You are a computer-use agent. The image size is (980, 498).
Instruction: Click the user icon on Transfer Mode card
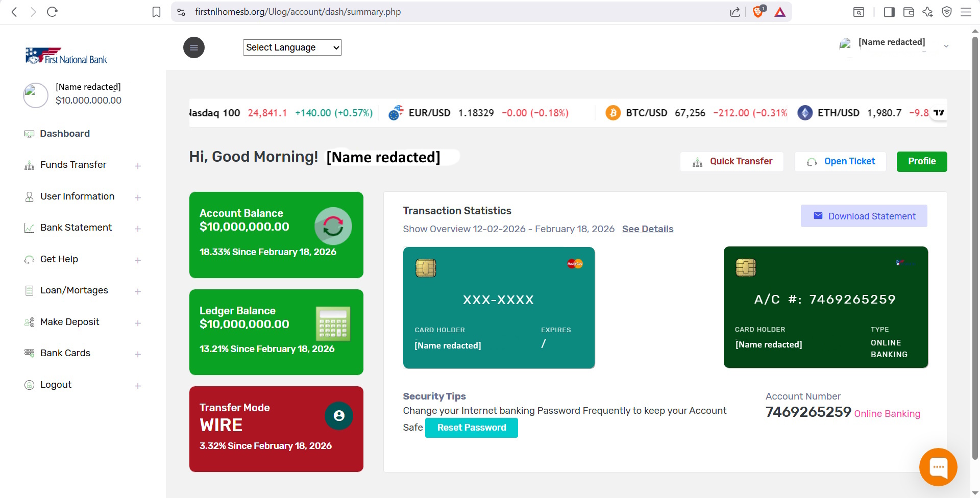(338, 416)
